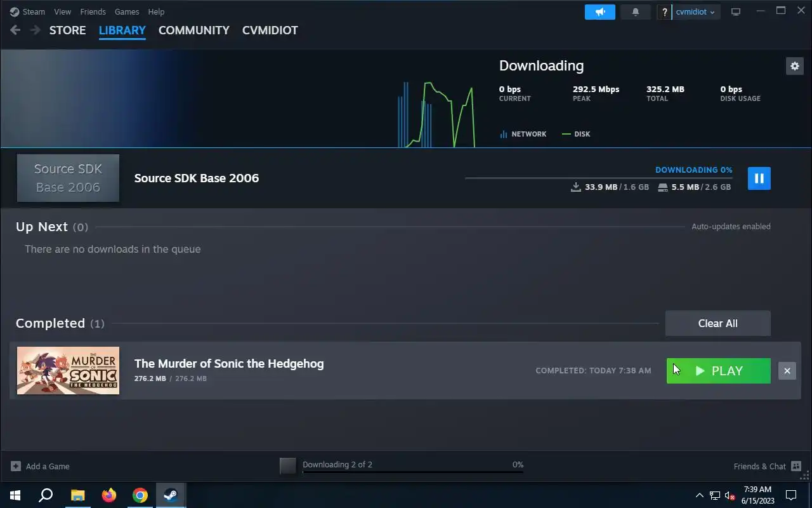Show hidden tray icons chevron
812x508 pixels.
[x=700, y=495]
